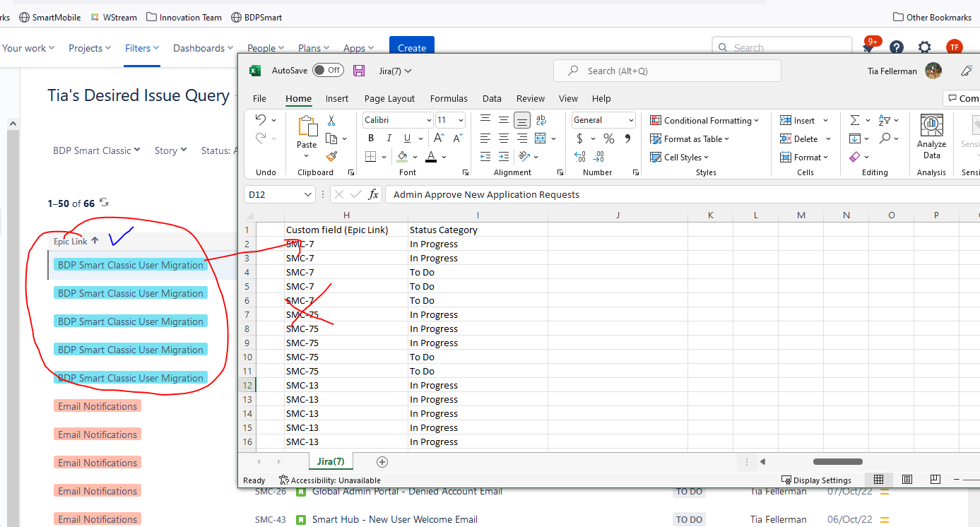This screenshot has height=527, width=980.
Task: Open the Formulas ribbon tab
Action: [x=449, y=99]
